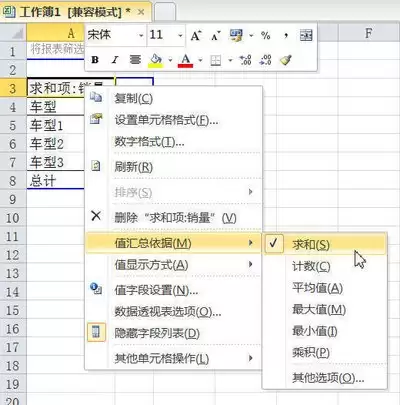Viewport: 400px width, 405px height.
Task: Click the refresh icon beside 刷新
Action: 96,166
